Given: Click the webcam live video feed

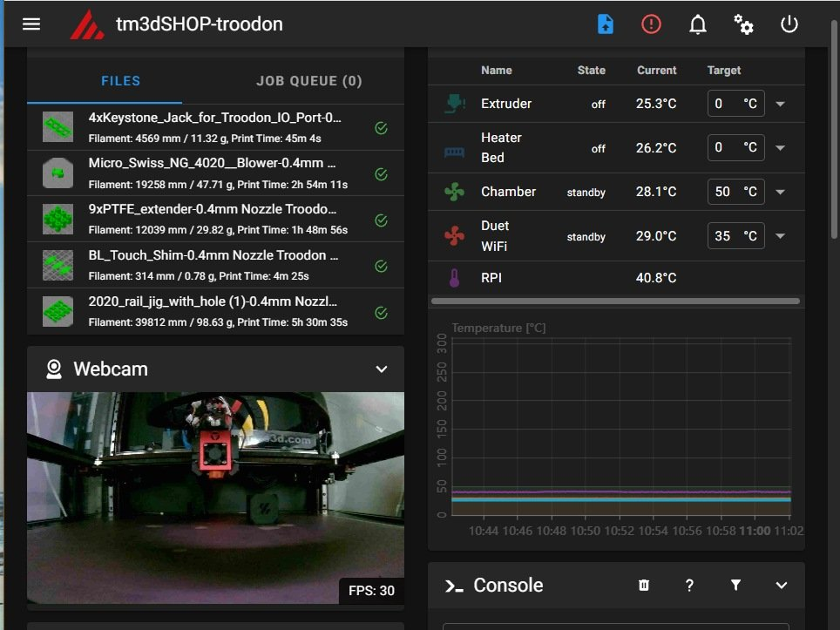Looking at the screenshot, I should [x=215, y=498].
